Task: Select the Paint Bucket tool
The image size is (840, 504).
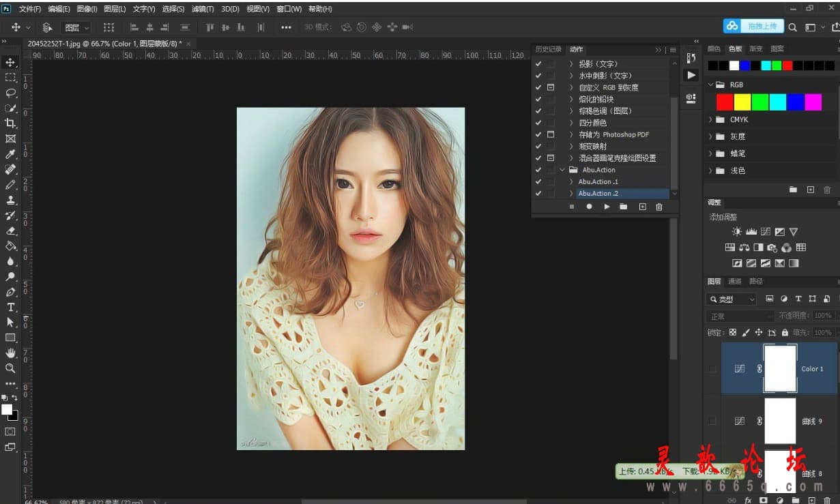Action: [10, 246]
